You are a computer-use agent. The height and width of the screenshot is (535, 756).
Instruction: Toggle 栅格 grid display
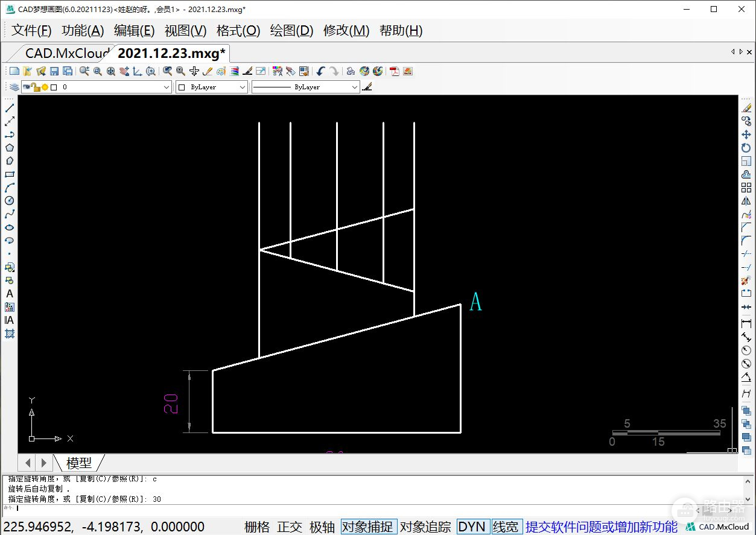(x=257, y=527)
